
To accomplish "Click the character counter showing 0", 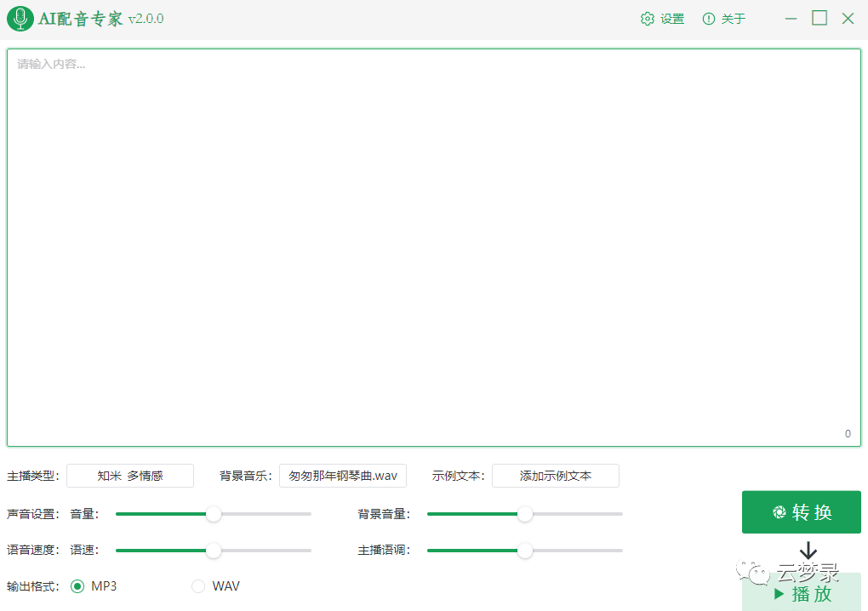I will click(x=847, y=433).
